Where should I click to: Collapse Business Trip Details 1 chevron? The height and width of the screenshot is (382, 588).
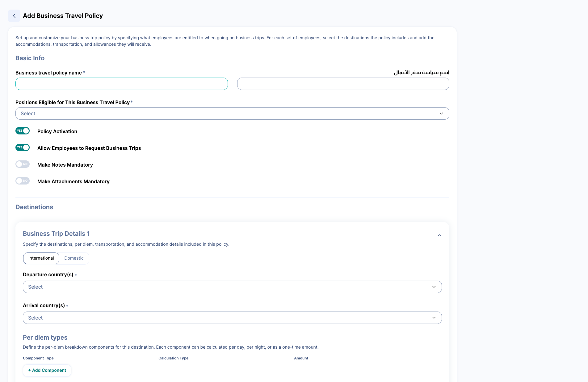tap(439, 236)
